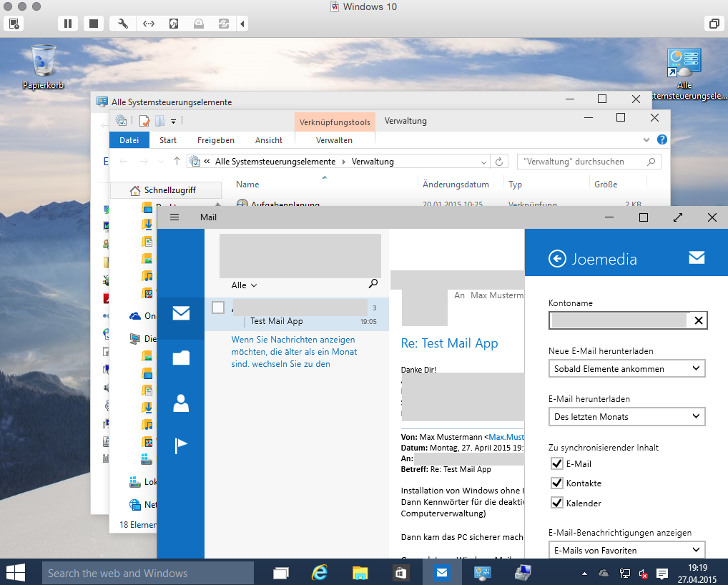
Task: Click Alle Systemsteuerungselemente breadcrumb
Action: [275, 162]
